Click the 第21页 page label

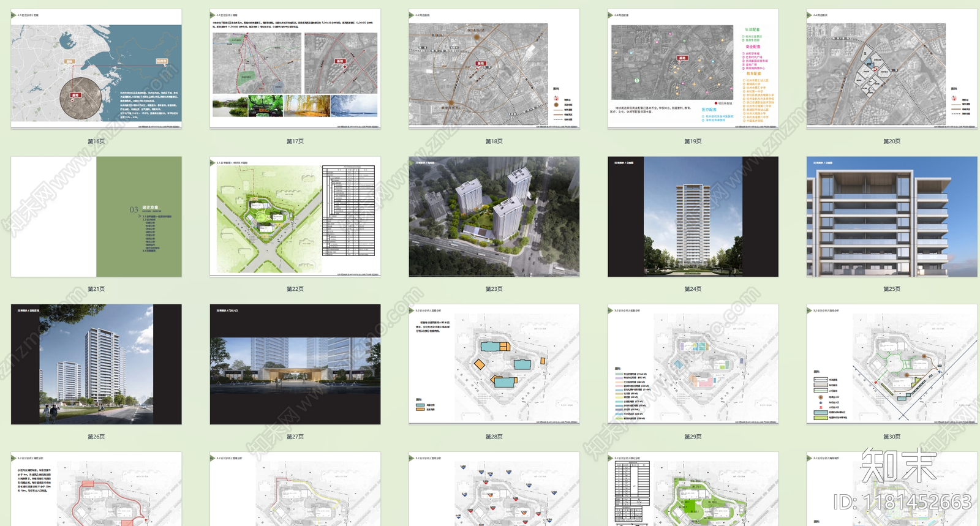pos(96,289)
